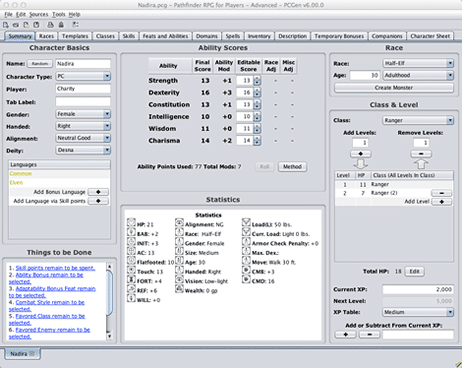Open the 'Adaptability Bonus Feat remain' link
The image size is (470, 374).
[x=52, y=292]
